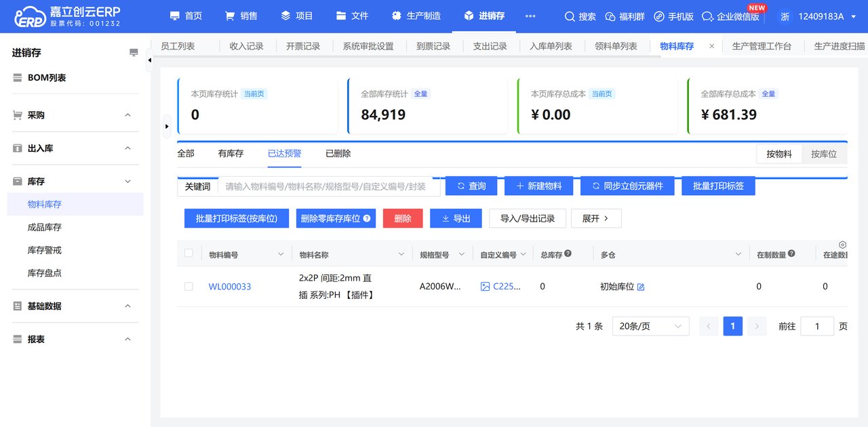Click the 搜索 magnifier icon
This screenshot has height=427, width=868.
[570, 16]
